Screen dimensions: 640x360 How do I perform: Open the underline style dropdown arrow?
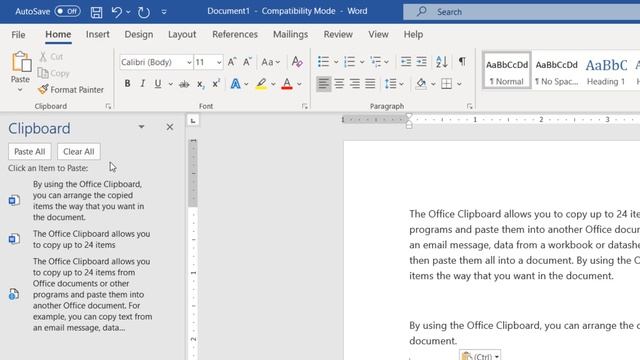click(x=171, y=84)
